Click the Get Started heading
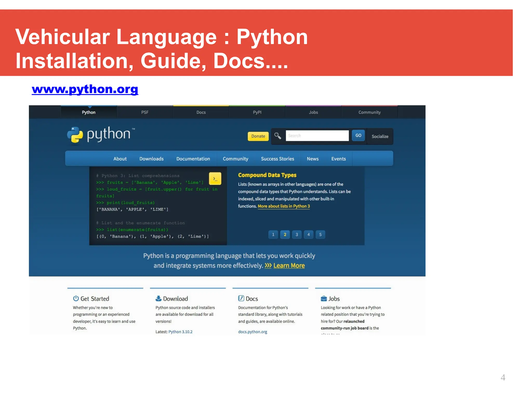Viewport: 532px width, 399px height. (95, 299)
